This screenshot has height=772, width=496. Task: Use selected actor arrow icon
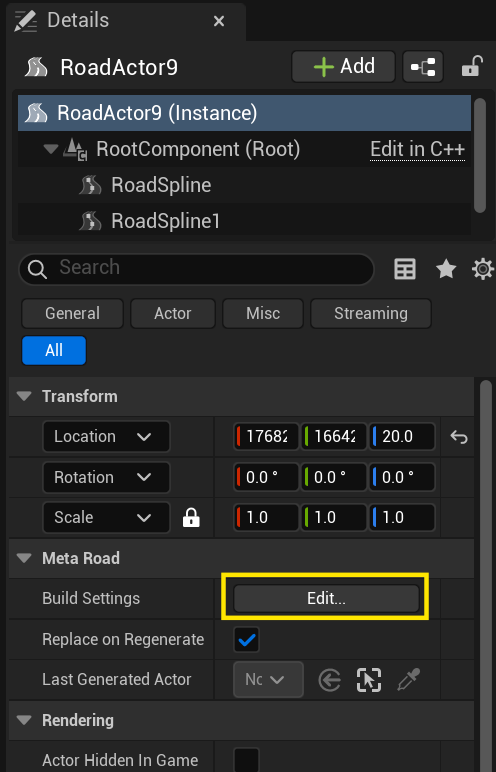330,680
